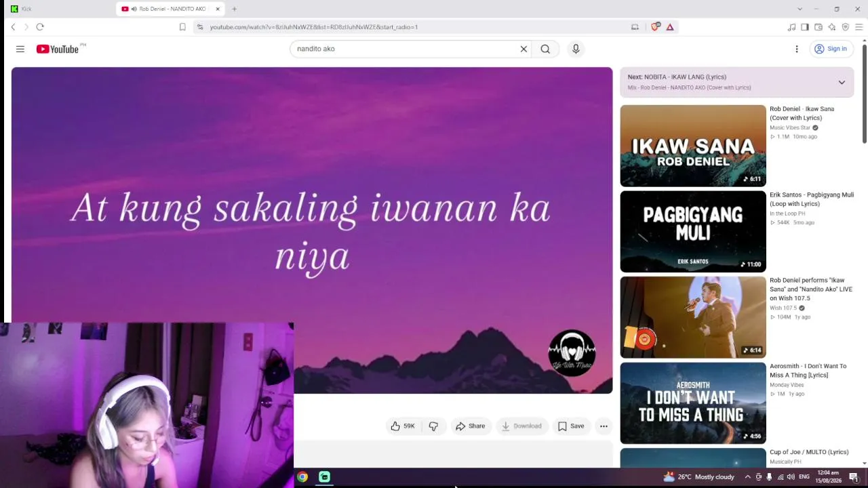Share this video
This screenshot has width=868, height=488.
coord(470,426)
